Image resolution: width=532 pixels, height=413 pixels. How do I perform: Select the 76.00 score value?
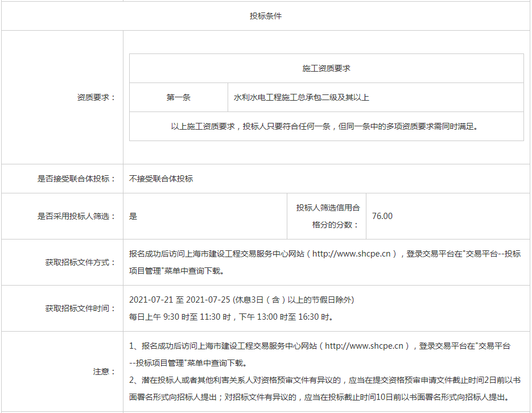coord(382,216)
